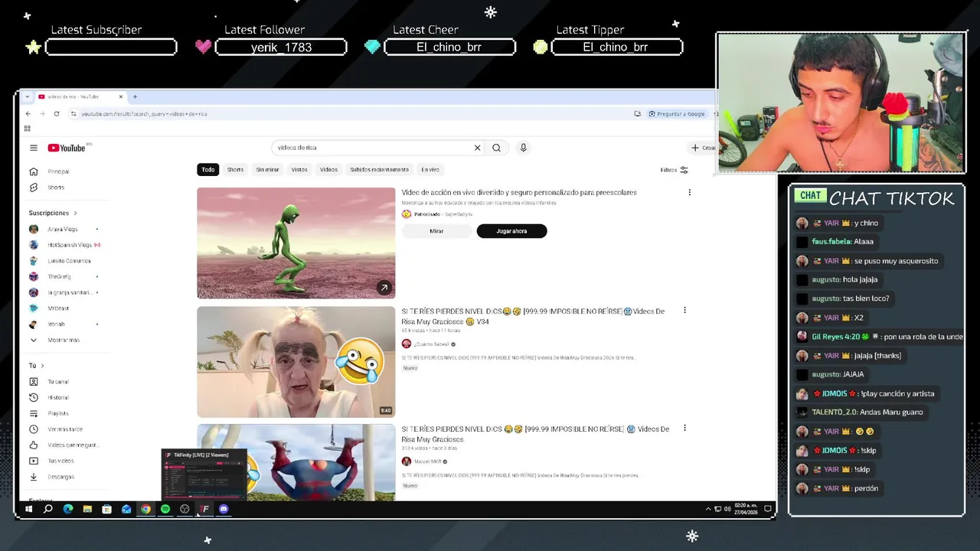Open the Marcel MKR channel link
This screenshot has width=980, height=551.
428,461
